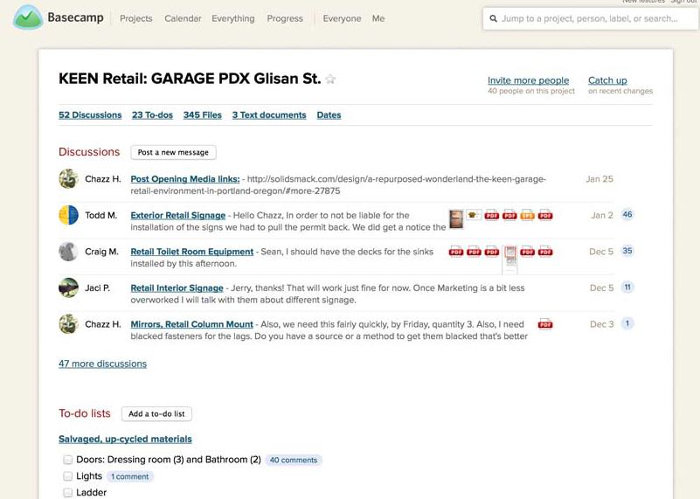Open the PDF attachment on Mirrors, Retail Column Mount

(545, 324)
